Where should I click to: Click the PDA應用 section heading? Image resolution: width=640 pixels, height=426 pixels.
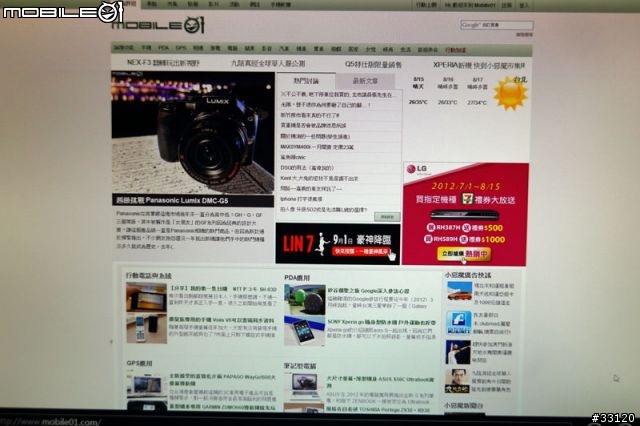click(x=297, y=278)
